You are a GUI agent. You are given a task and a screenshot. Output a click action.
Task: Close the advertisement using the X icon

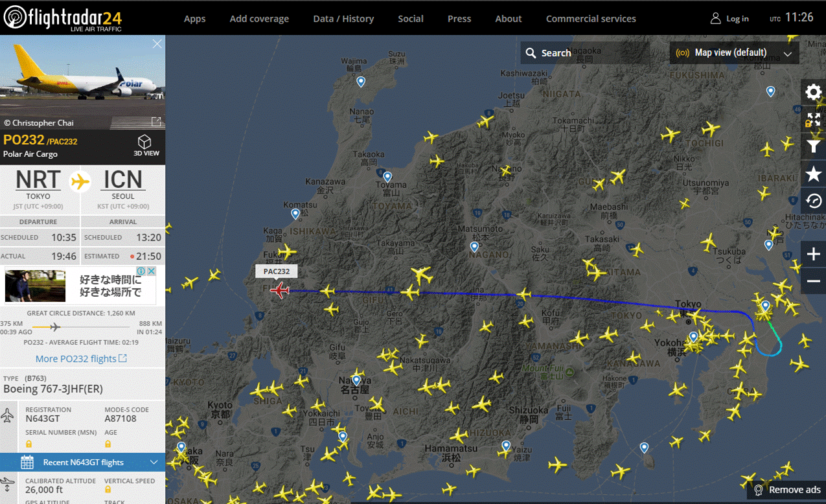(151, 271)
